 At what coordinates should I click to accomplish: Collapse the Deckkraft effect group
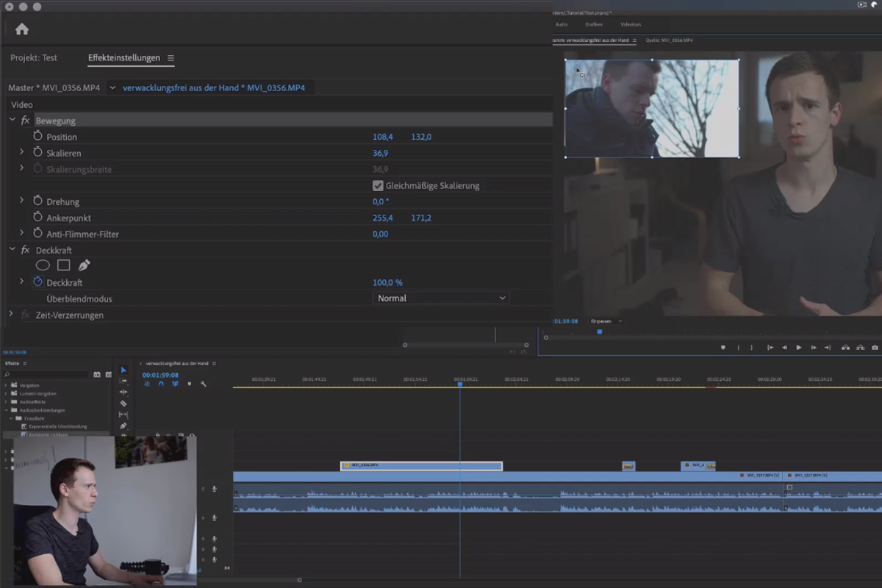point(12,249)
